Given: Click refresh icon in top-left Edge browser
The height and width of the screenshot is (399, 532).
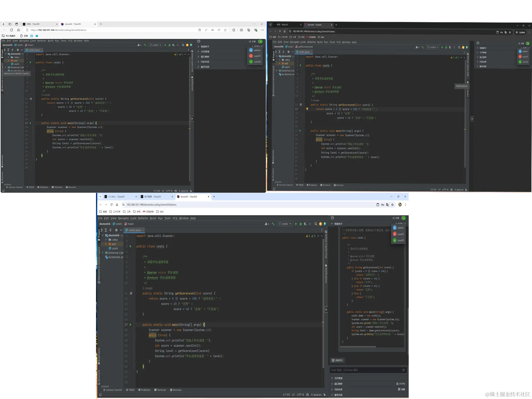Looking at the screenshot, I should 11,30.
